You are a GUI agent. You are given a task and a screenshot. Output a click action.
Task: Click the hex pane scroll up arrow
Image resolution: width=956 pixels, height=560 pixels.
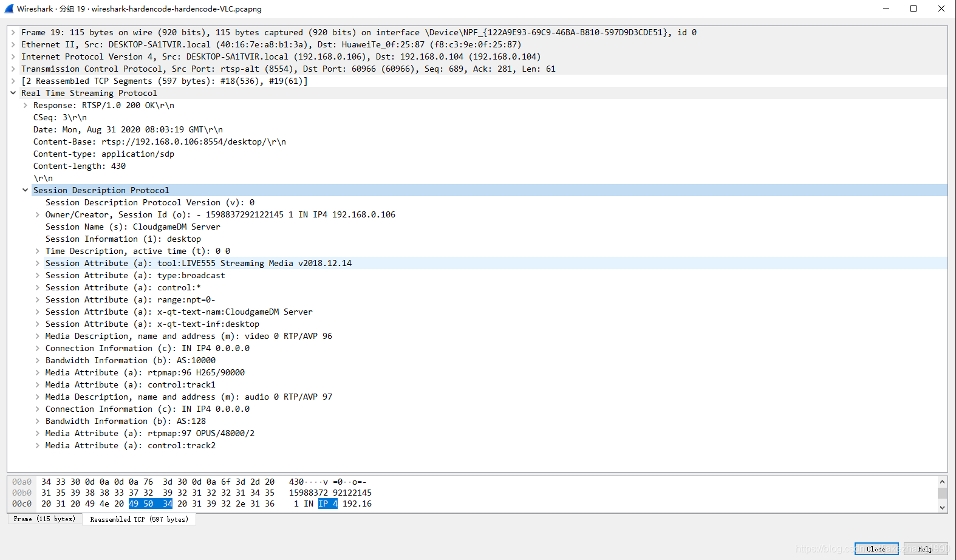[942, 482]
